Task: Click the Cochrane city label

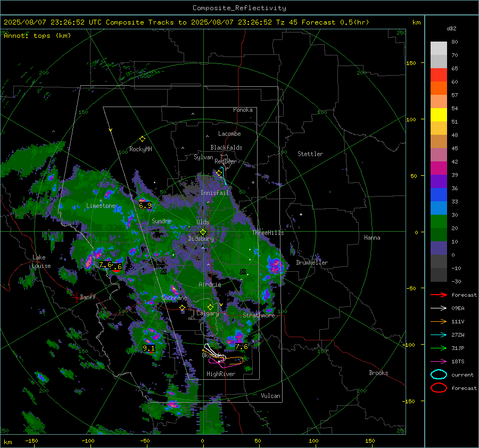Action: (174, 298)
